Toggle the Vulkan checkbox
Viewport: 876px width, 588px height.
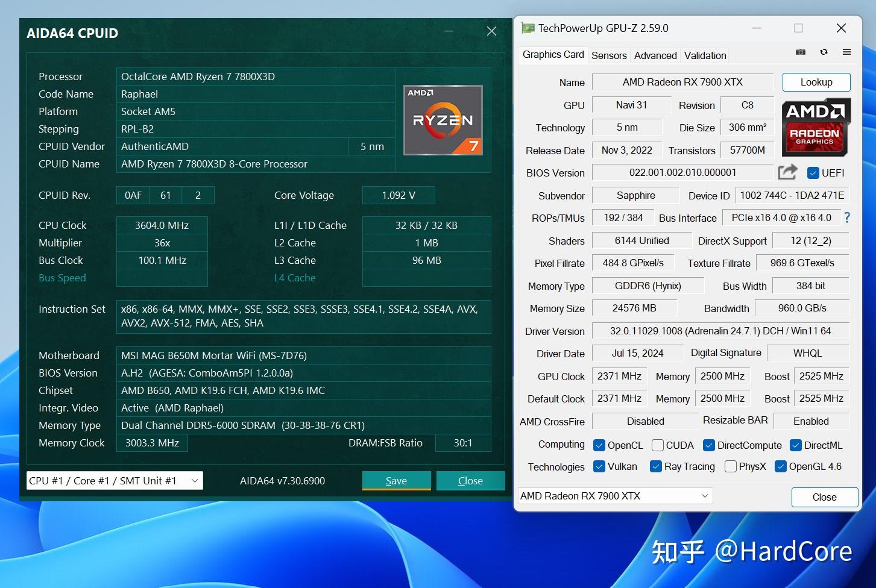click(x=599, y=466)
